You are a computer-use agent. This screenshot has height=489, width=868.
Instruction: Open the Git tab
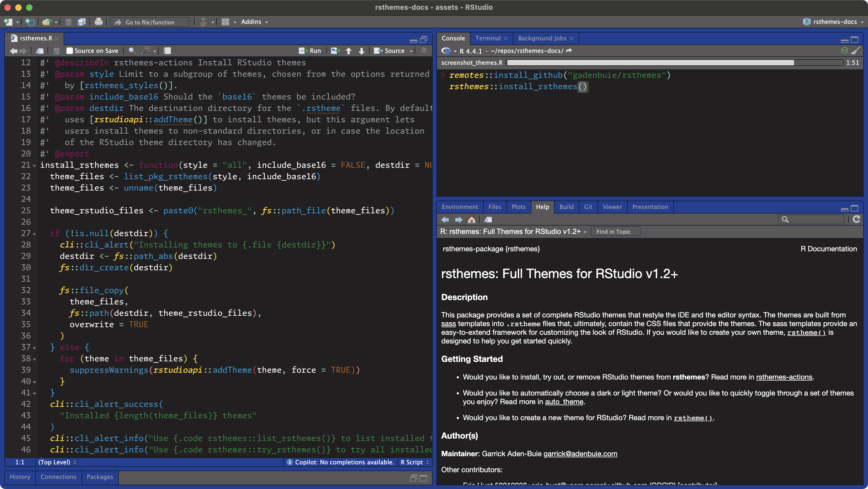pos(588,207)
